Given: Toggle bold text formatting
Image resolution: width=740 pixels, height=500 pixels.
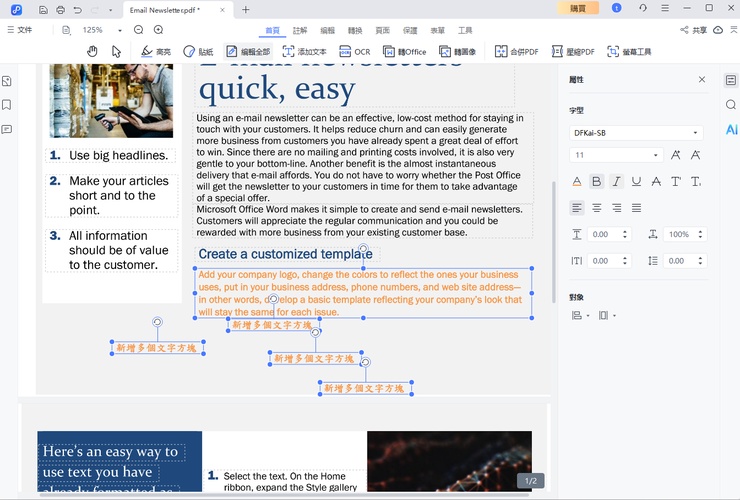Looking at the screenshot, I should [x=596, y=181].
